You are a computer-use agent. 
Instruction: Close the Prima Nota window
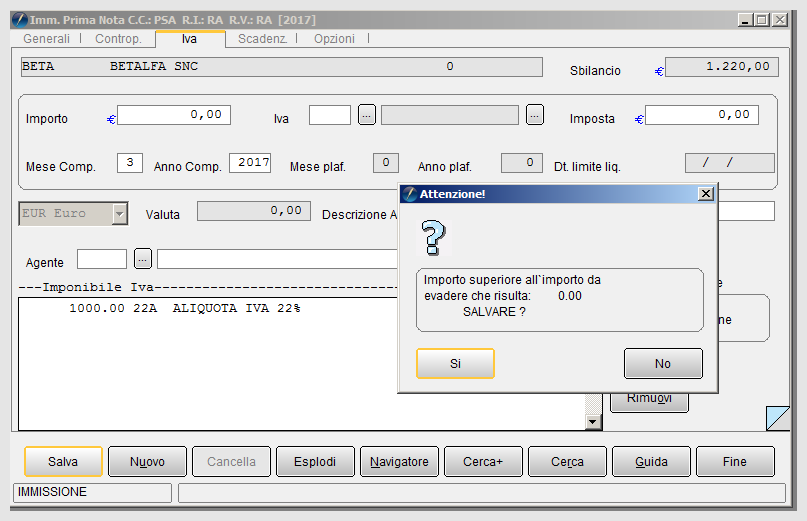pos(780,20)
